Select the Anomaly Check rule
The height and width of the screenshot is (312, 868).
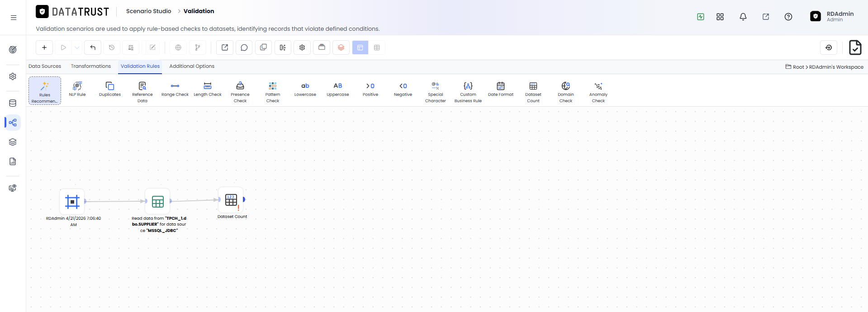[598, 92]
